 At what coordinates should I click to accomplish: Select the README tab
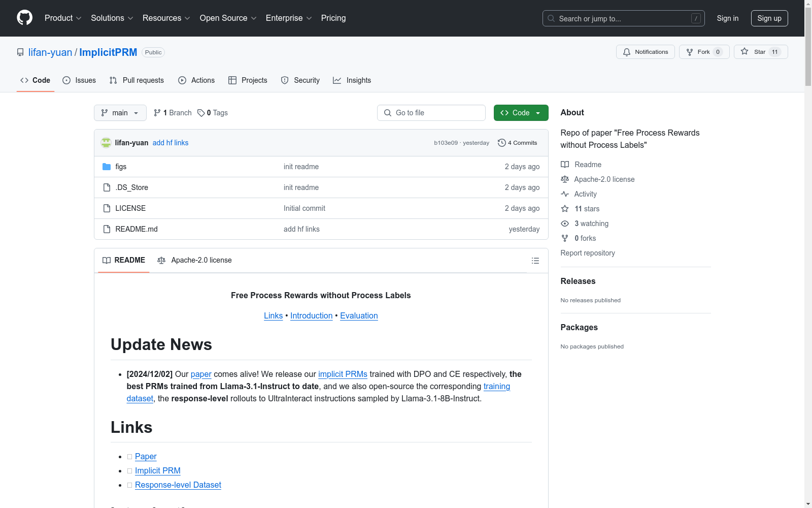(x=124, y=260)
